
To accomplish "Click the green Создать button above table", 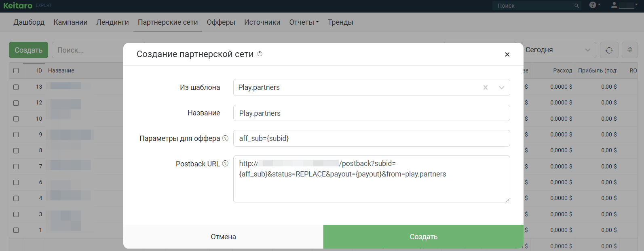I will [x=28, y=50].
